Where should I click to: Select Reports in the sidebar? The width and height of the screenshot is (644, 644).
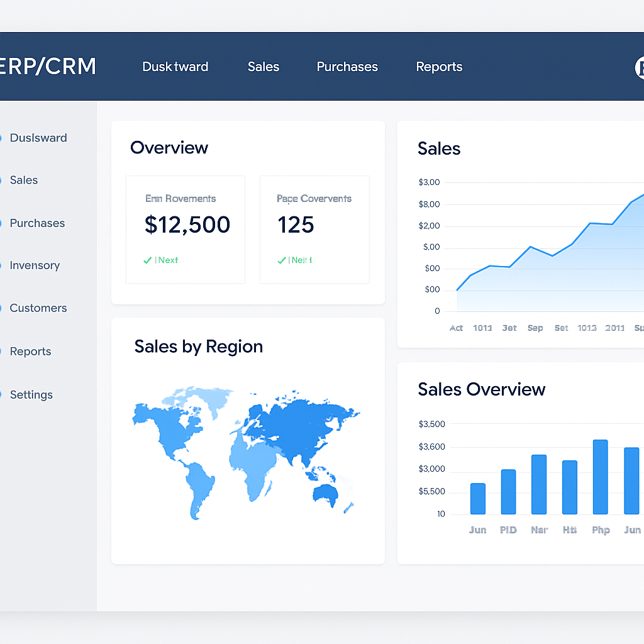30,352
